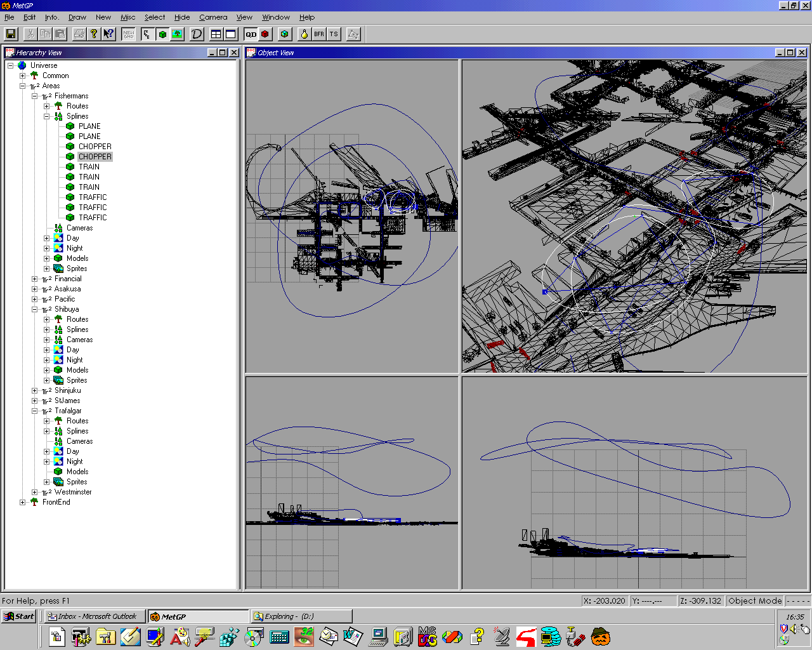Click the yellow flask toolbar icon
812x650 pixels.
point(304,34)
